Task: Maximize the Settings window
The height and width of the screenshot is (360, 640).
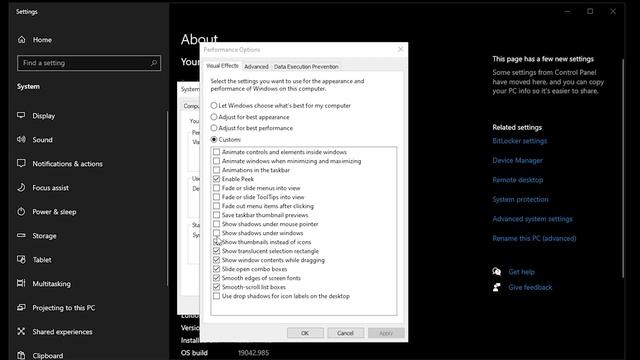Action: pos(590,11)
